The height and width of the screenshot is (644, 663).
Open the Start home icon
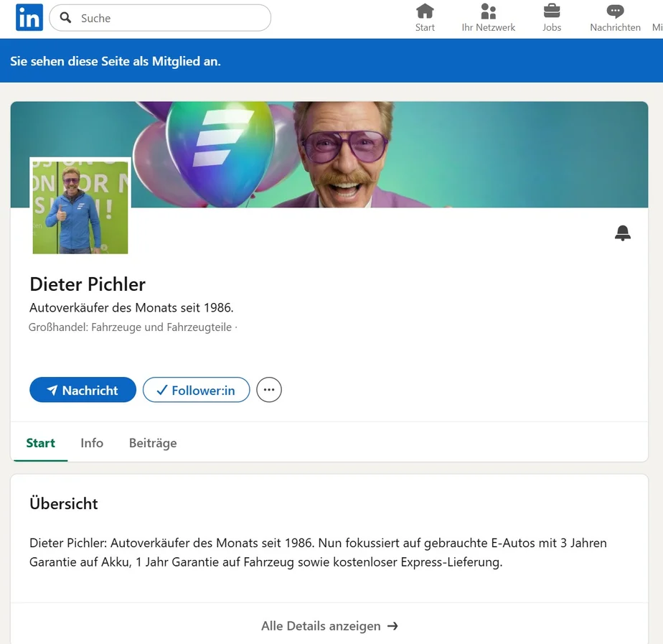(425, 11)
